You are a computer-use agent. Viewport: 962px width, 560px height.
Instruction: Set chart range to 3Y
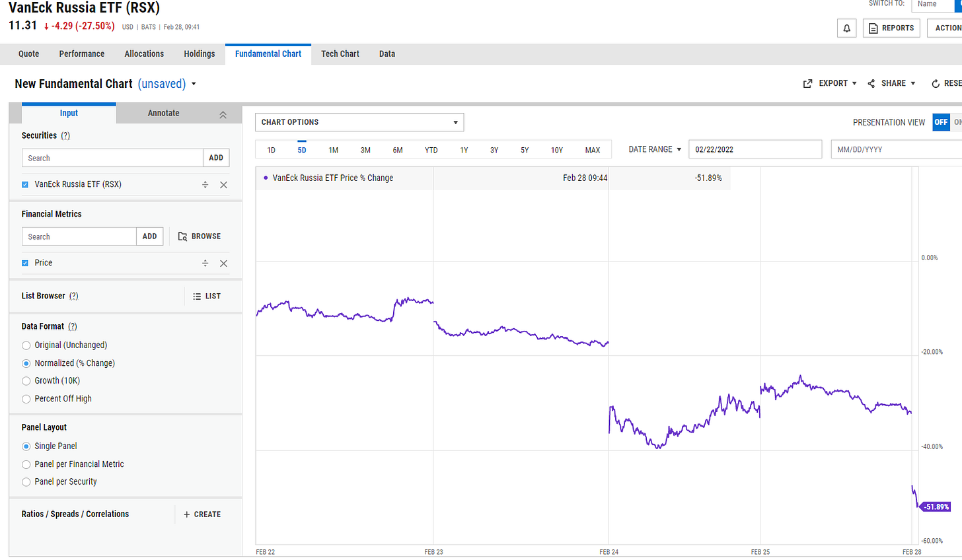point(494,150)
